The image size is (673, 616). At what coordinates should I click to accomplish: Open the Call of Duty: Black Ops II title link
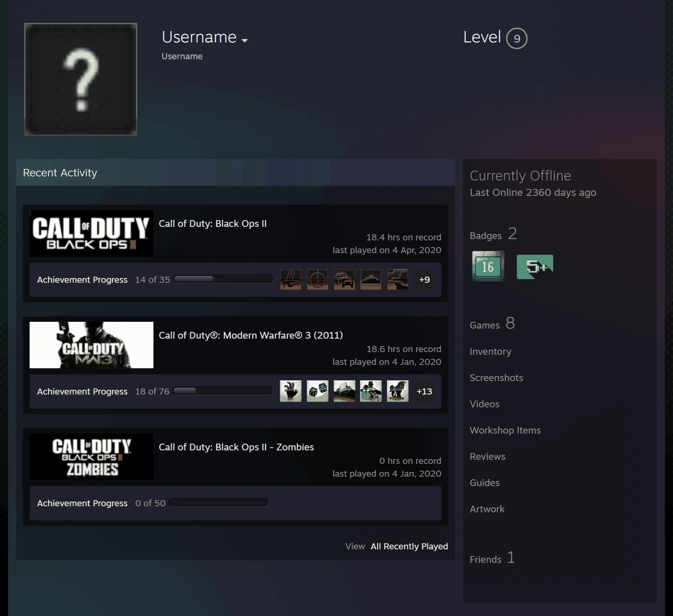tap(212, 224)
